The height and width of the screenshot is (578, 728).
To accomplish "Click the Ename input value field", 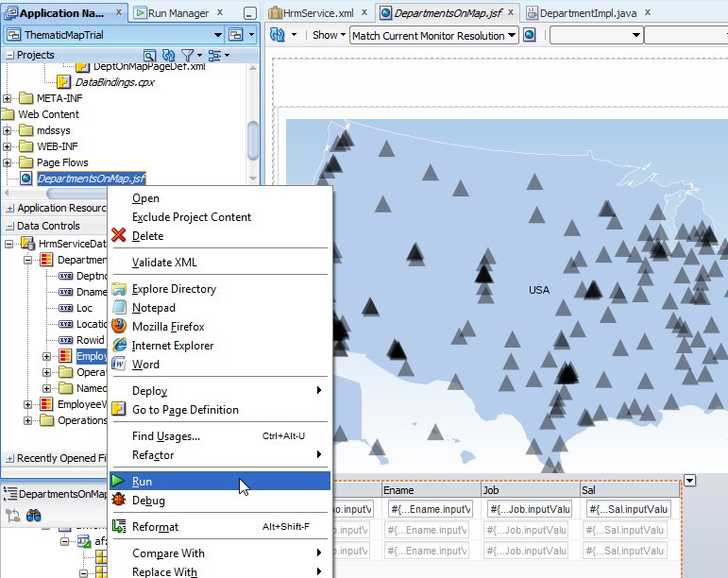I will tap(431, 509).
